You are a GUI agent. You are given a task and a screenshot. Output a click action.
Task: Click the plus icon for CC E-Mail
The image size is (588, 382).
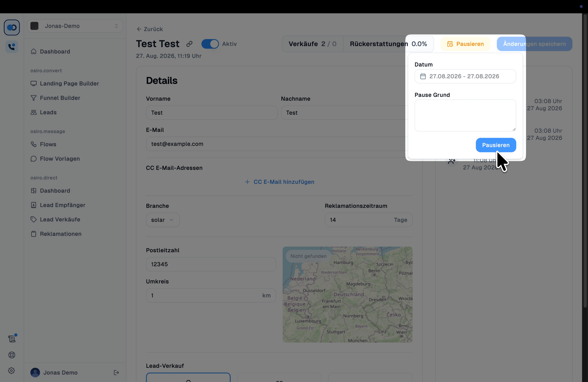(247, 182)
